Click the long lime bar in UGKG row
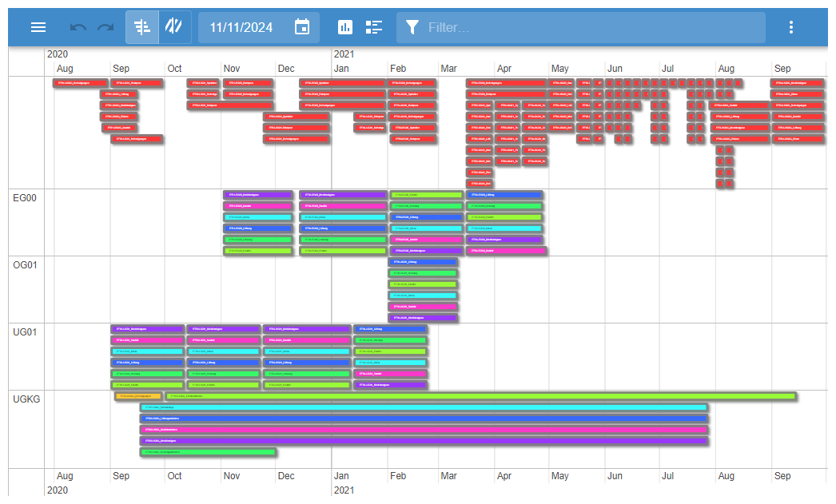The width and height of the screenshot is (836, 504). [x=481, y=396]
